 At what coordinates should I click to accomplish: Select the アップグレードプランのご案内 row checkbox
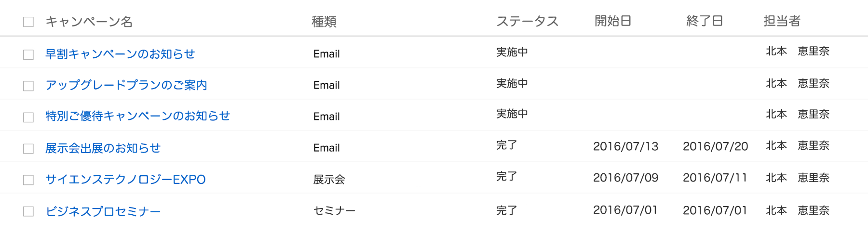28,86
